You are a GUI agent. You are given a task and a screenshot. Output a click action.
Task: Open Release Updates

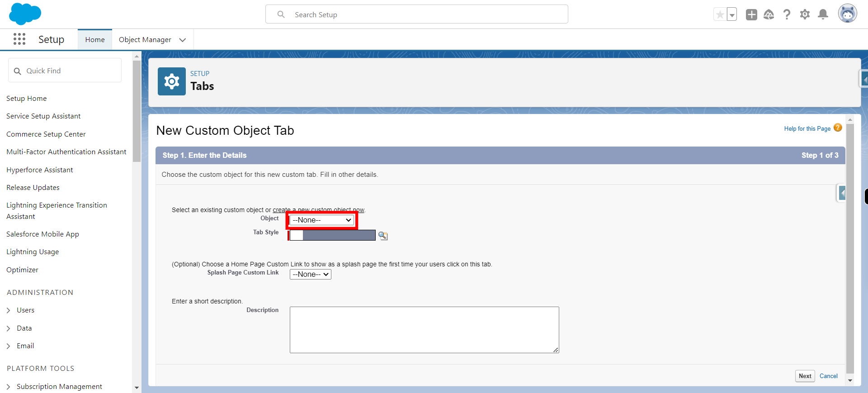(x=33, y=188)
